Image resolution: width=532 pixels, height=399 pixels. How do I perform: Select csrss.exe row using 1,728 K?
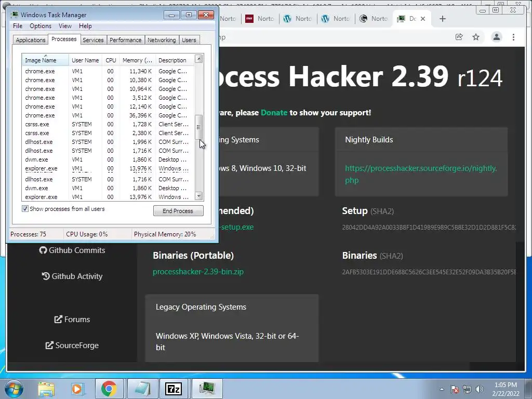click(x=108, y=124)
